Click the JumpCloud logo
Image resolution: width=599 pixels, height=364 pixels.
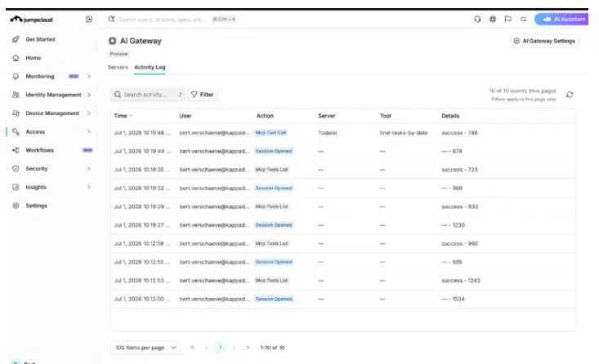(x=31, y=20)
